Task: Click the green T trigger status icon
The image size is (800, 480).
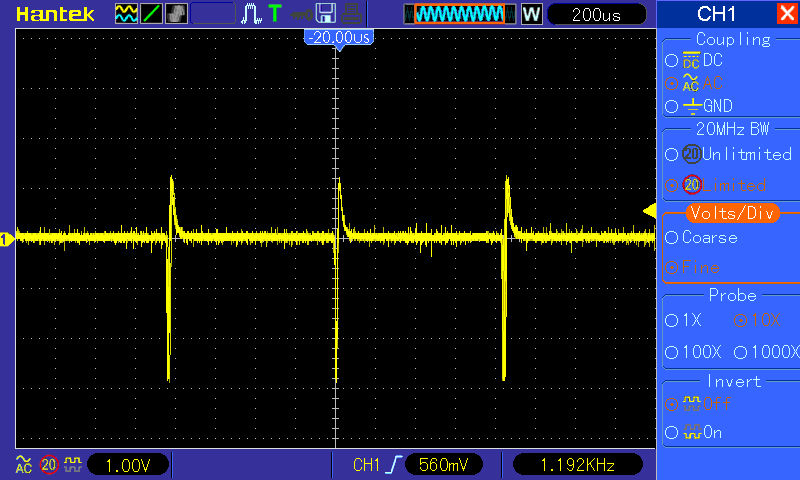Action: (275, 13)
